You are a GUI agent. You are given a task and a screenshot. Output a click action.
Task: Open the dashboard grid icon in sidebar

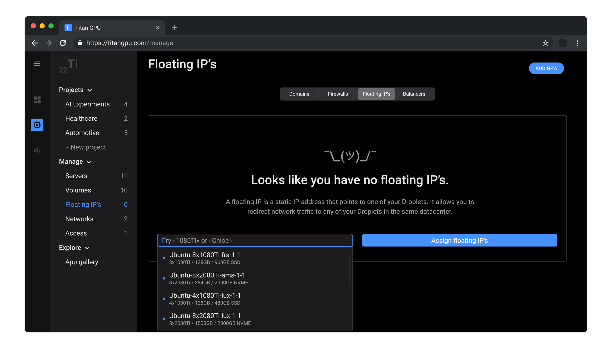pos(37,100)
